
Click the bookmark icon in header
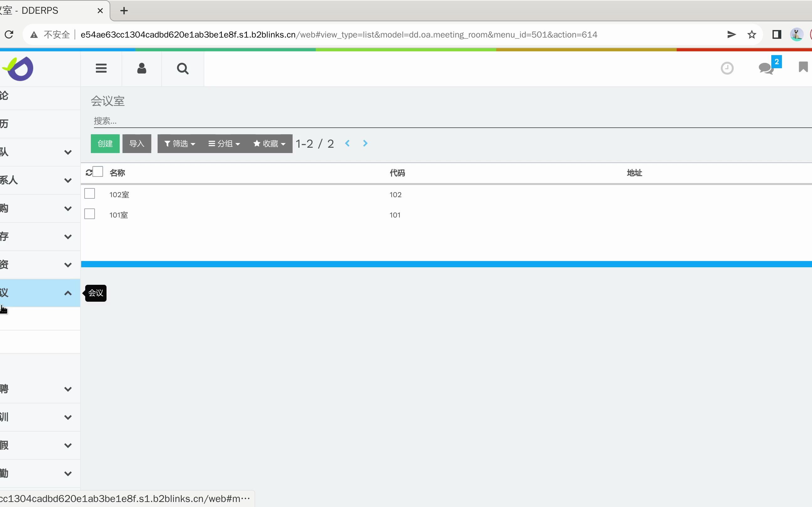click(803, 67)
